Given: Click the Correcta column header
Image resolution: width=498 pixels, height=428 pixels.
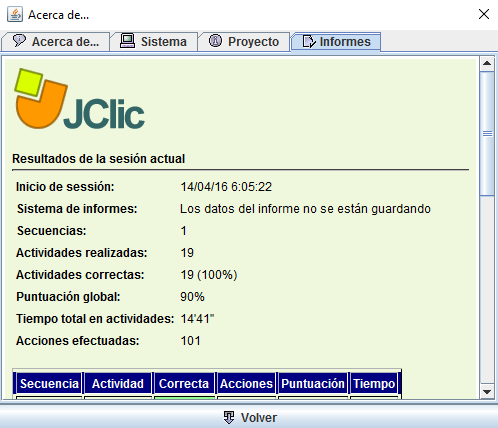Looking at the screenshot, I should (x=184, y=383).
